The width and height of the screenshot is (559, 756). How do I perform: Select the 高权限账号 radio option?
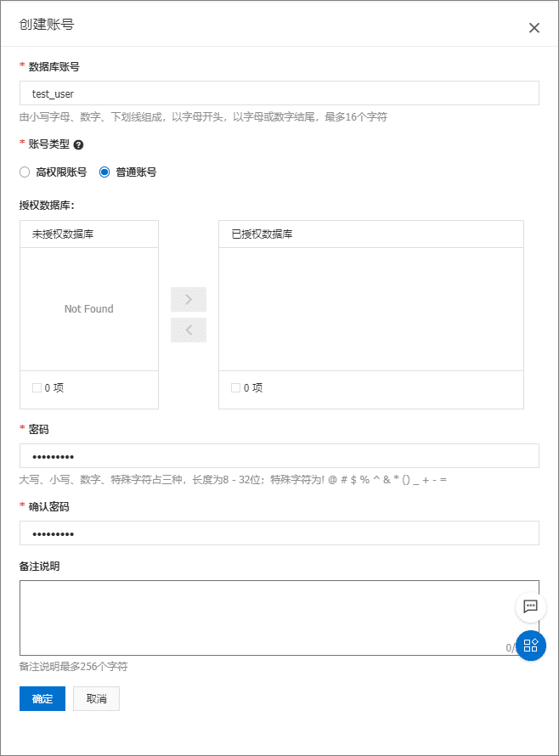click(x=25, y=172)
